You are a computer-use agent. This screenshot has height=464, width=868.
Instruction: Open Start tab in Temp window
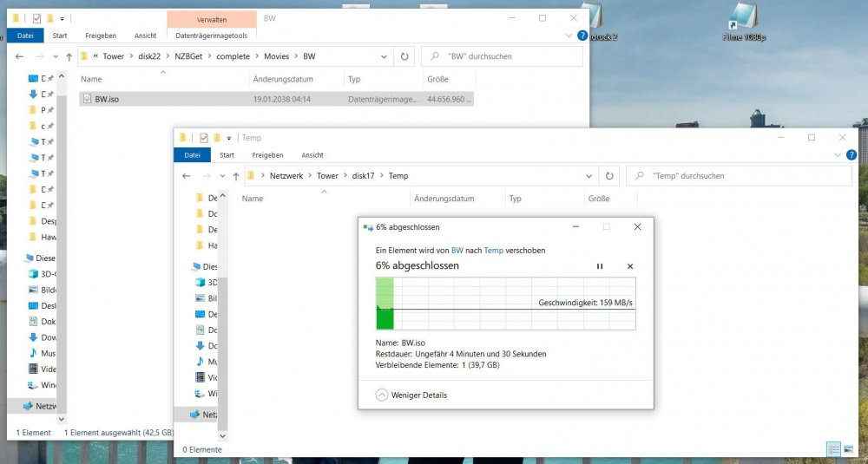point(227,155)
